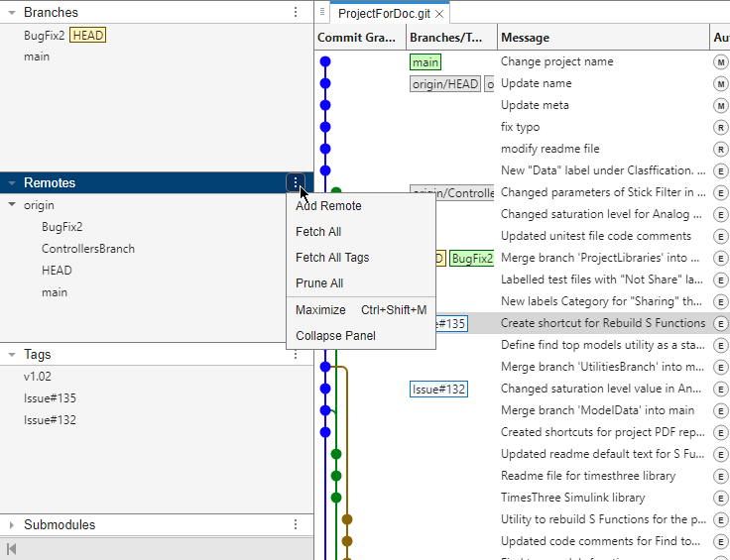The width and height of the screenshot is (730, 560).
Task: Select Prune All menu entry
Action: (x=319, y=283)
